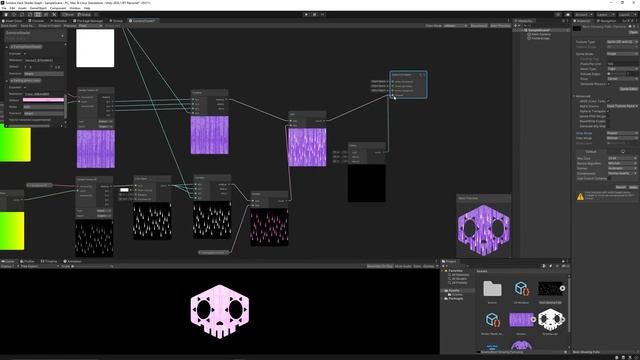
Task: Select the Hand tool in Unity toolbar
Action: [x=6, y=14]
